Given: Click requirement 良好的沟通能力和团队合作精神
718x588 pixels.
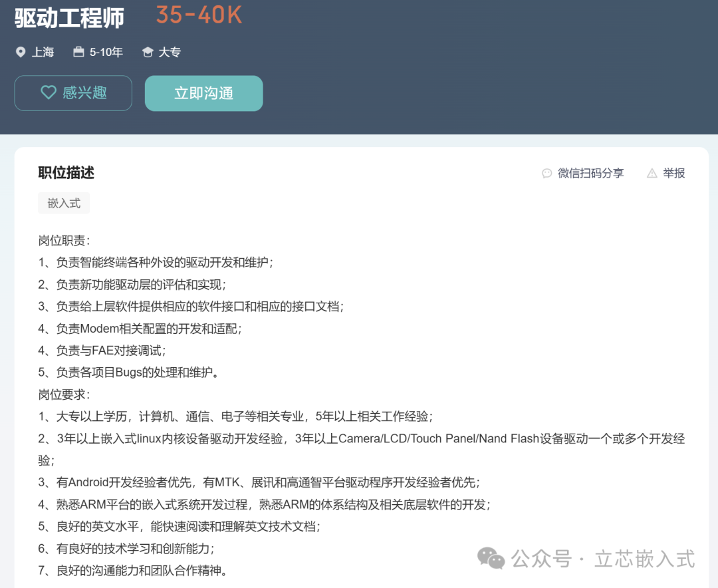Looking at the screenshot, I should [x=133, y=571].
